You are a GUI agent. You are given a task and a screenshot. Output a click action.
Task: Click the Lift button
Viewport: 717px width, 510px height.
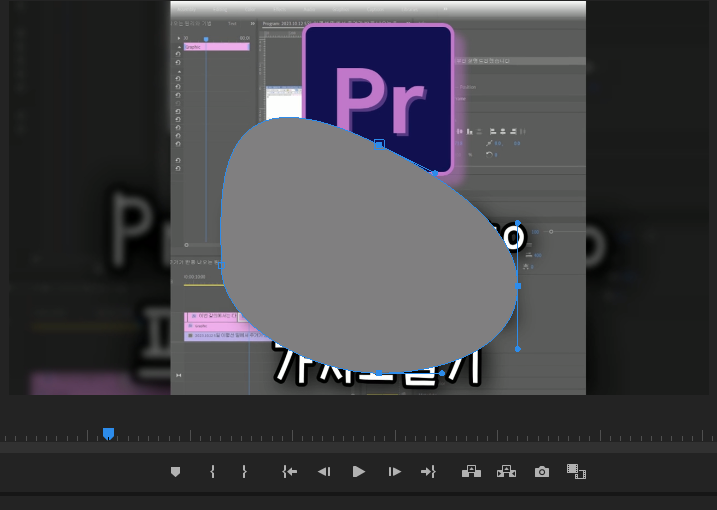pos(471,471)
